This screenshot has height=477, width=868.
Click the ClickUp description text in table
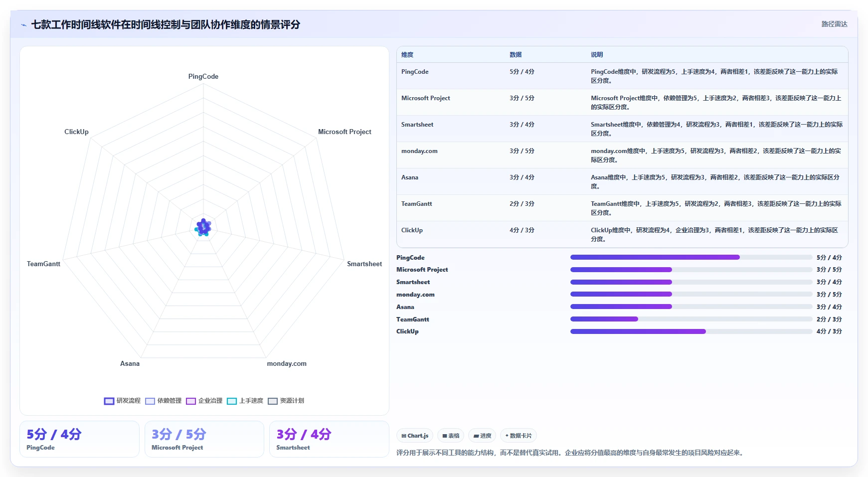714,235
